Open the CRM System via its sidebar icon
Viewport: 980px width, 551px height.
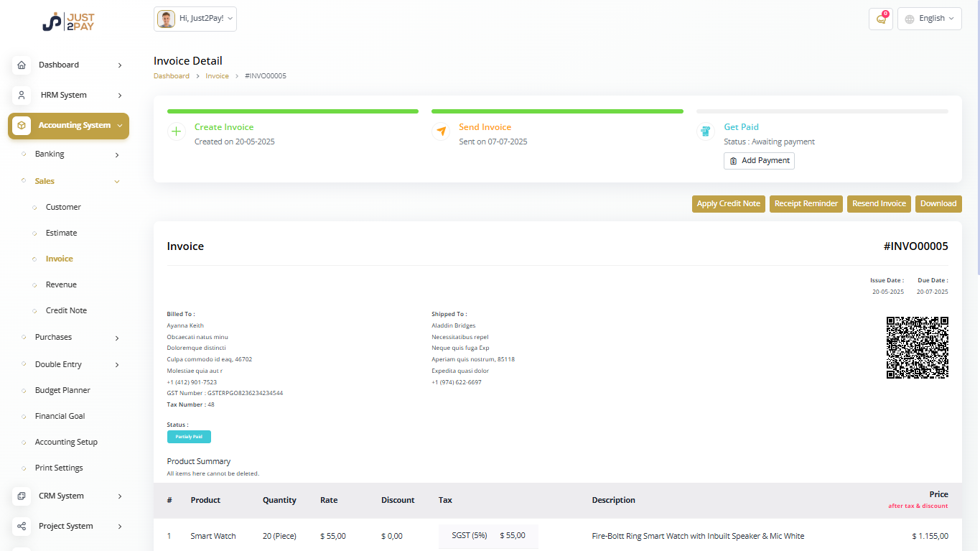(x=22, y=496)
